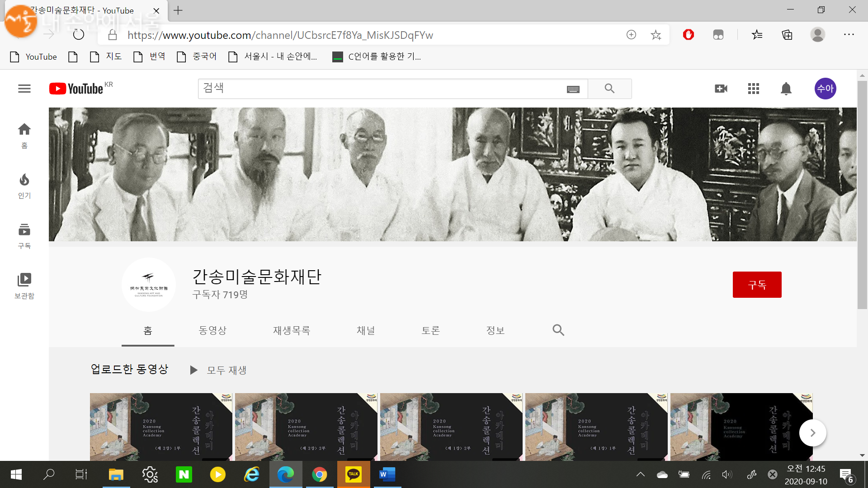This screenshot has width=868, height=488.
Task: Show next videos with carousel arrow
Action: pyautogui.click(x=812, y=433)
